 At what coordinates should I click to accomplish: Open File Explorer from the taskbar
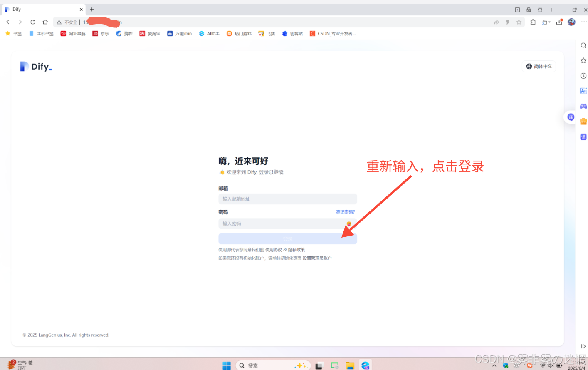pos(350,365)
